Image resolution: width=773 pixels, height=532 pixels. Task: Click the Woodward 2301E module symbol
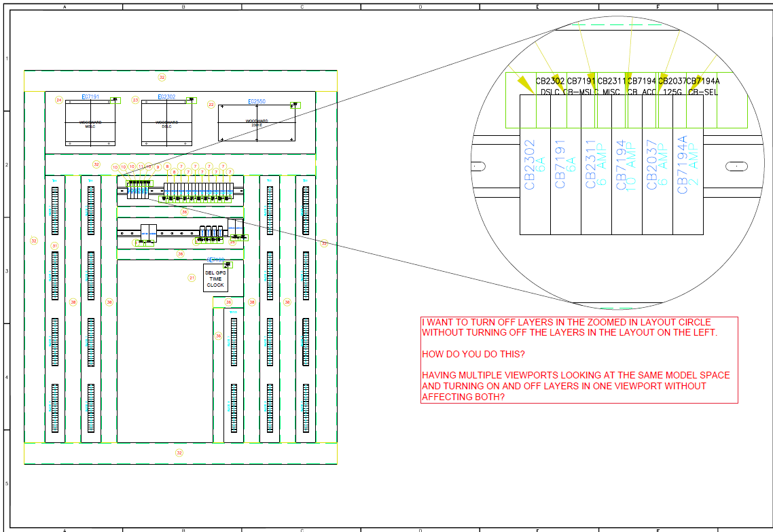[x=257, y=122]
